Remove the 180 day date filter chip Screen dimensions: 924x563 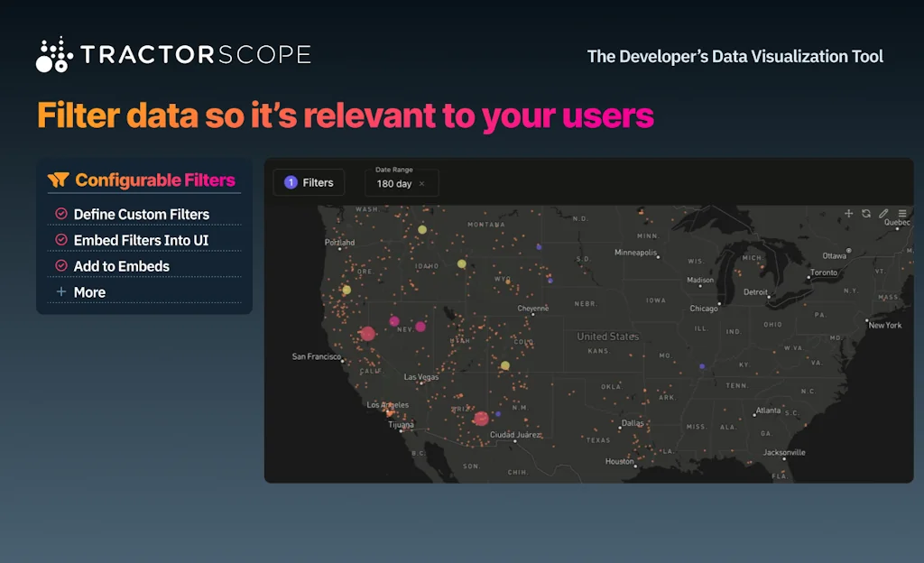[421, 183]
